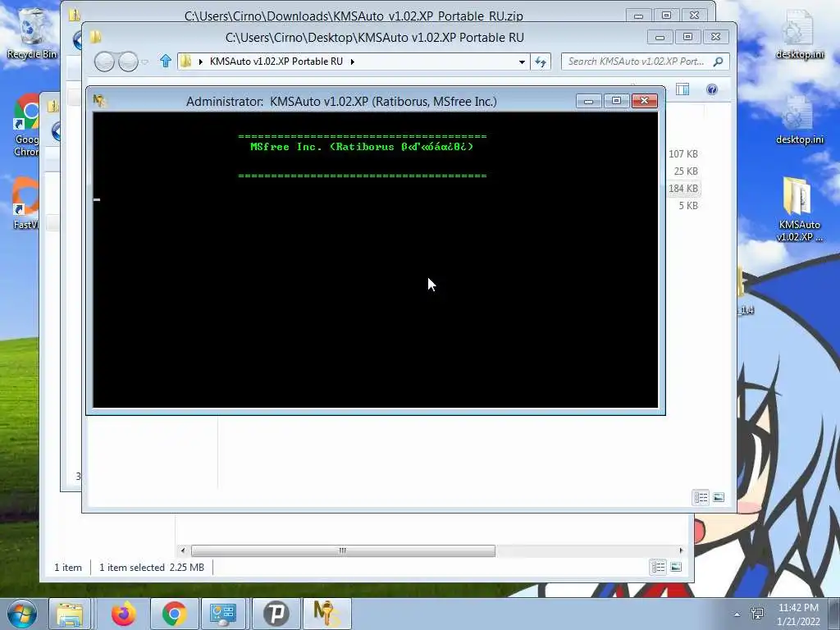840x630 pixels.
Task: Click Explorer Back navigation button
Action: (x=104, y=62)
